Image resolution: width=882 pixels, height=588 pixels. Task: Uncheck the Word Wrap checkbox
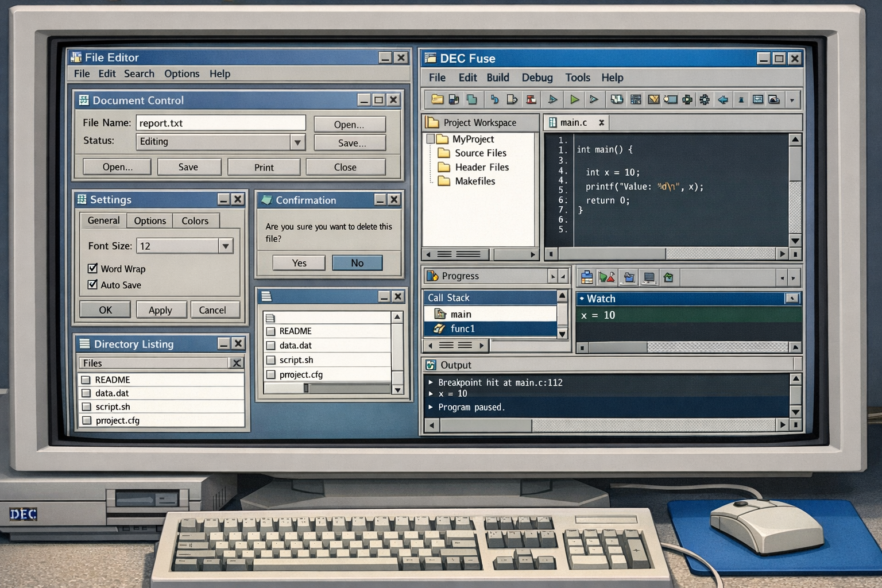point(92,268)
